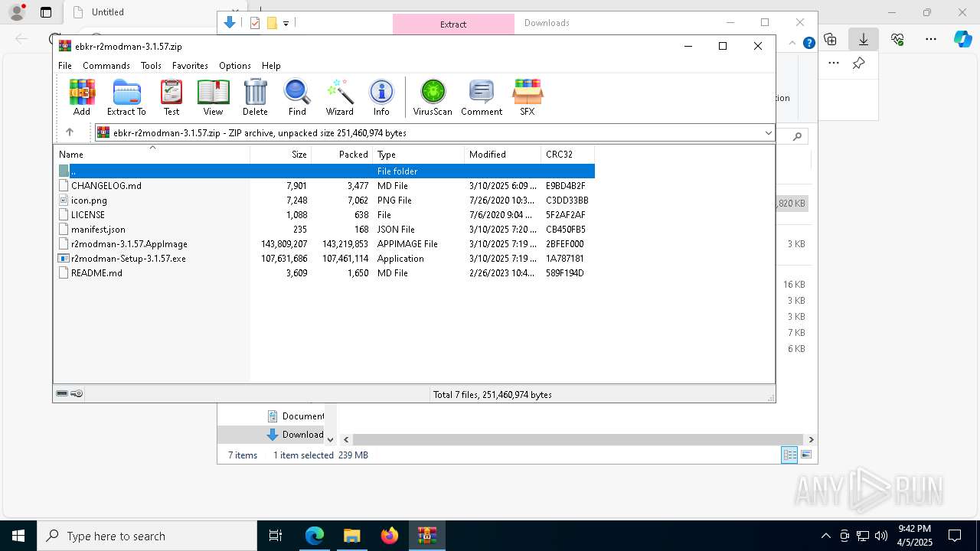The width and height of the screenshot is (980, 551).
Task: Open the Help menu in WinRAR
Action: coord(271,66)
